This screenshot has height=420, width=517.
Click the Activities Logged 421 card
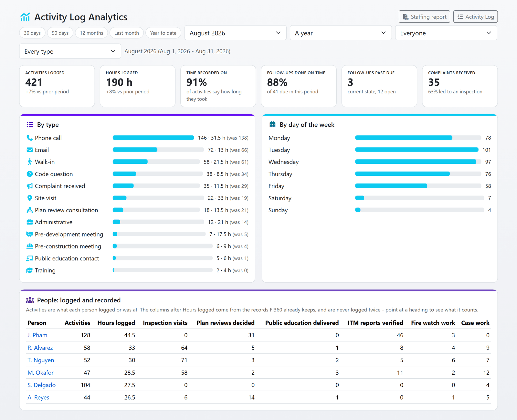[x=57, y=86]
